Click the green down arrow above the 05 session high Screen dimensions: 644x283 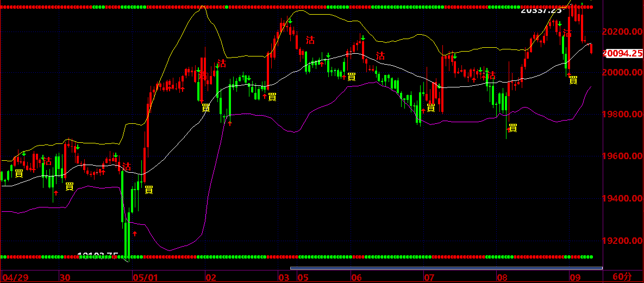[x=290, y=21]
